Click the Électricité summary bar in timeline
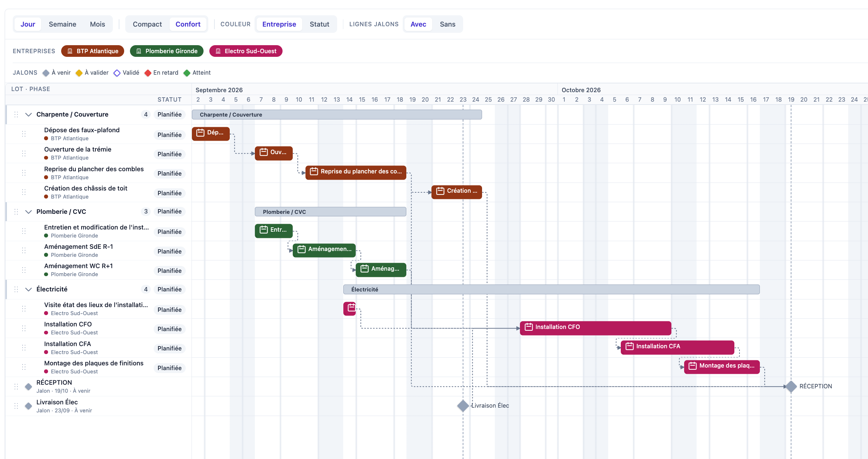Image resolution: width=868 pixels, height=459 pixels. pos(551,290)
